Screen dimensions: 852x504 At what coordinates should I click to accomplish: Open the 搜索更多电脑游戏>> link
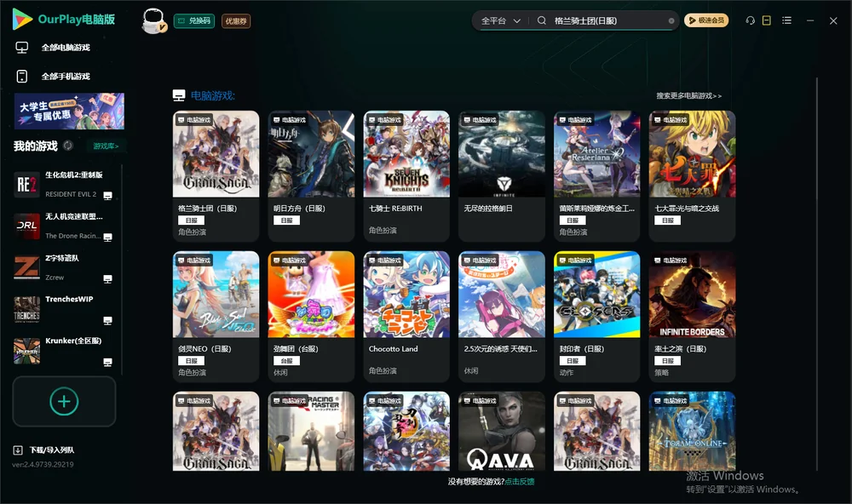point(689,95)
